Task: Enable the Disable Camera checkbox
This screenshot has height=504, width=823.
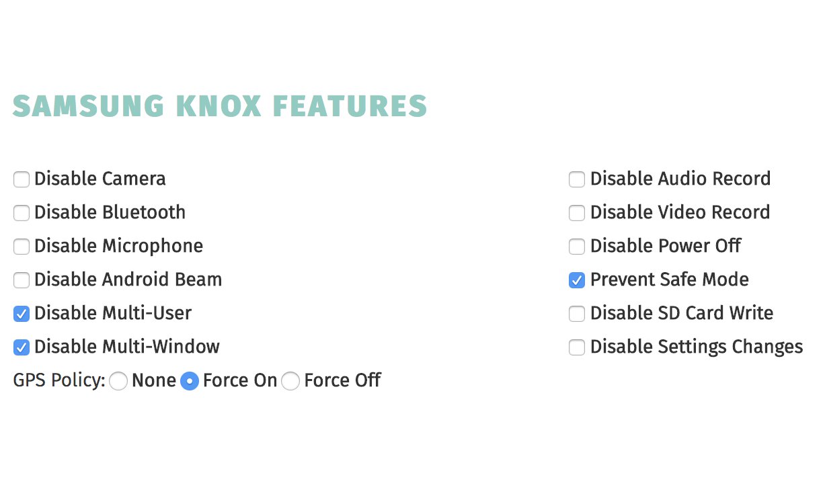Action: point(22,179)
